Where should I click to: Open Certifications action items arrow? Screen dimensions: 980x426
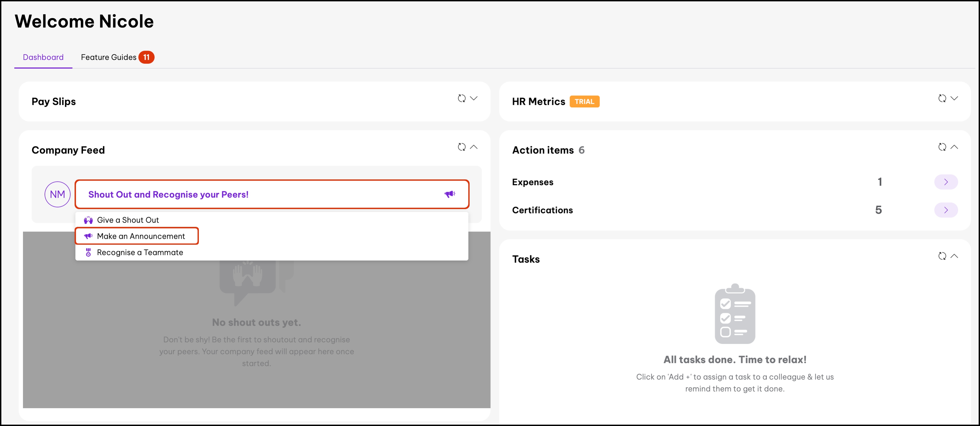[946, 210]
